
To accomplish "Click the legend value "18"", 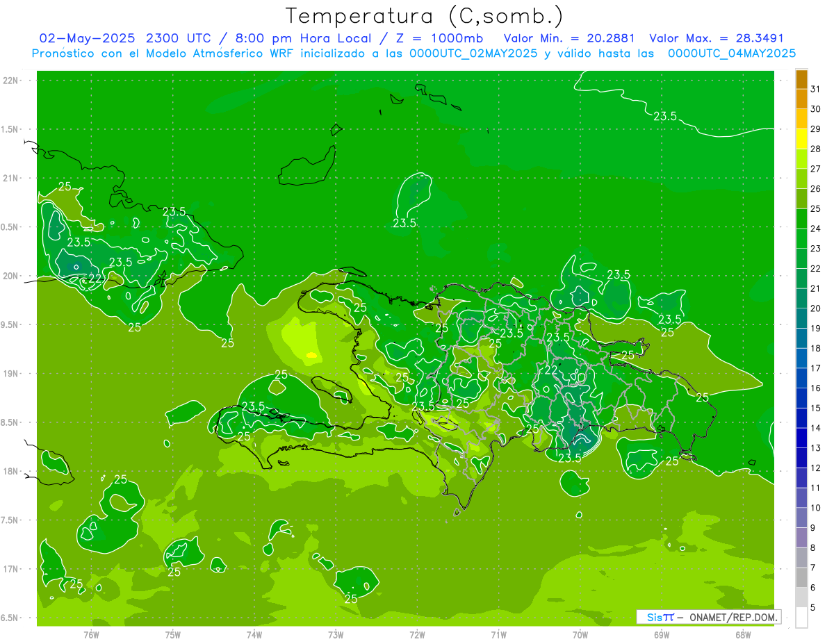I will [x=816, y=349].
